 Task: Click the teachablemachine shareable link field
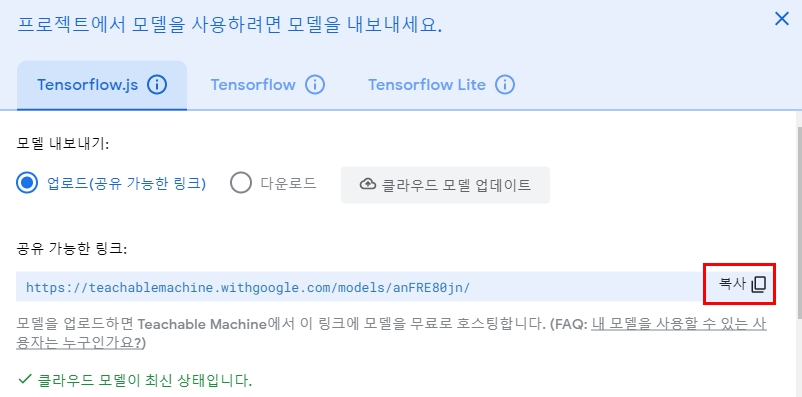[358, 286]
